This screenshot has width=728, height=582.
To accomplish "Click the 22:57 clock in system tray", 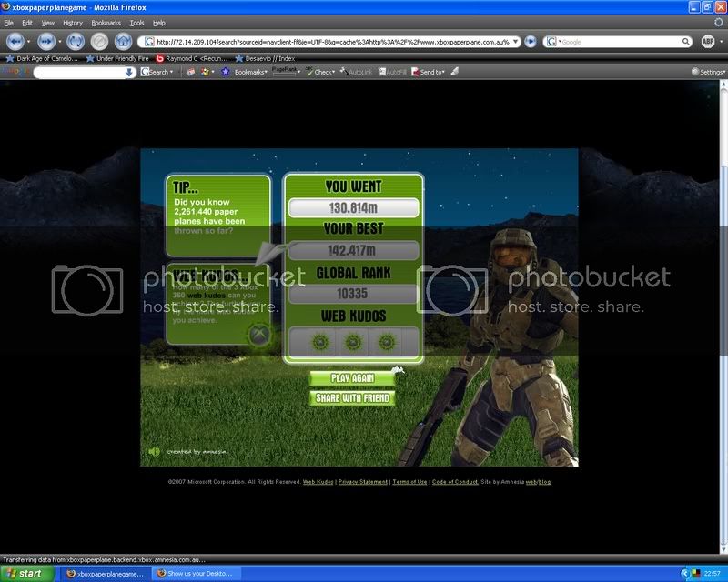I will point(713,574).
